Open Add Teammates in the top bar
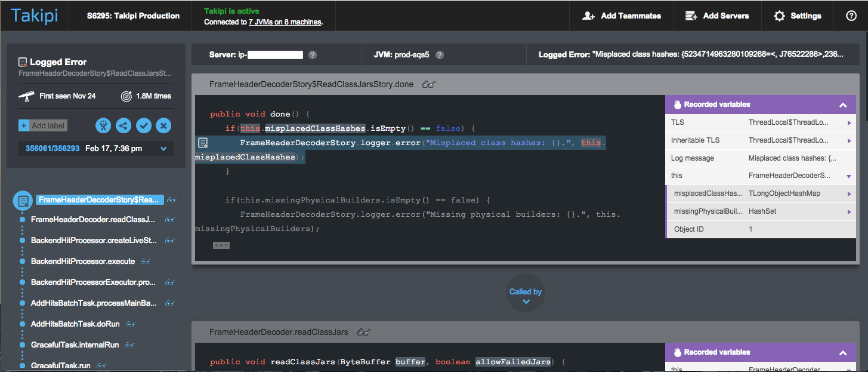Image resolution: width=868 pixels, height=372 pixels. (x=623, y=16)
